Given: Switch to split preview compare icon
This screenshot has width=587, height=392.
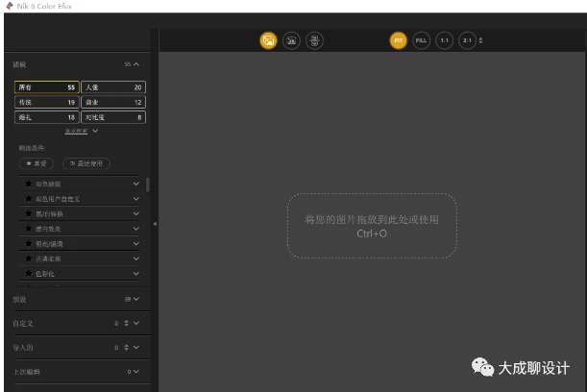Looking at the screenshot, I should [x=291, y=40].
